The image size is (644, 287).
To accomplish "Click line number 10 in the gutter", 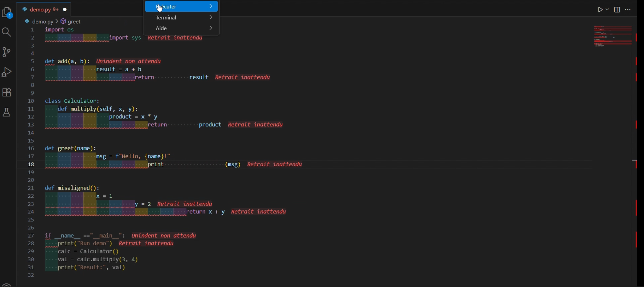I will pyautogui.click(x=31, y=101).
